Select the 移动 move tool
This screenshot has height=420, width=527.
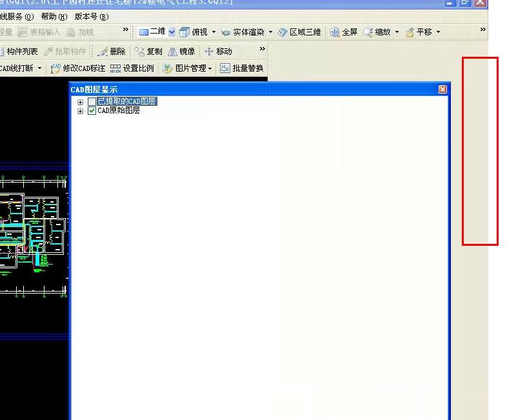[218, 52]
